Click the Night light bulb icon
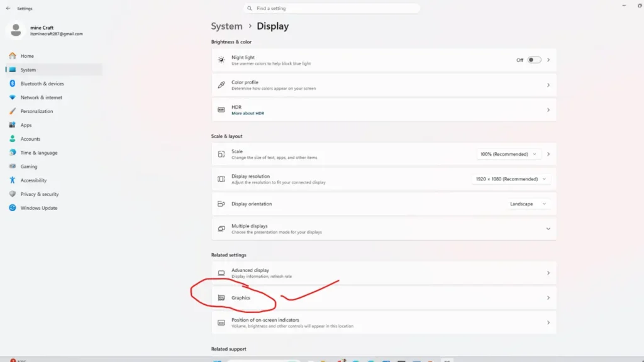The image size is (644, 362). [x=221, y=59]
